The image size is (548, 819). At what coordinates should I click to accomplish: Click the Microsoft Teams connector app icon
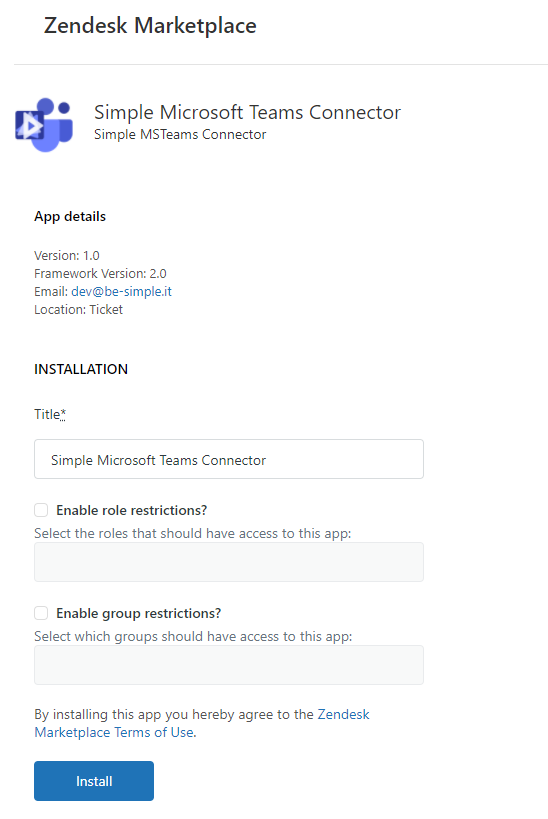44,124
